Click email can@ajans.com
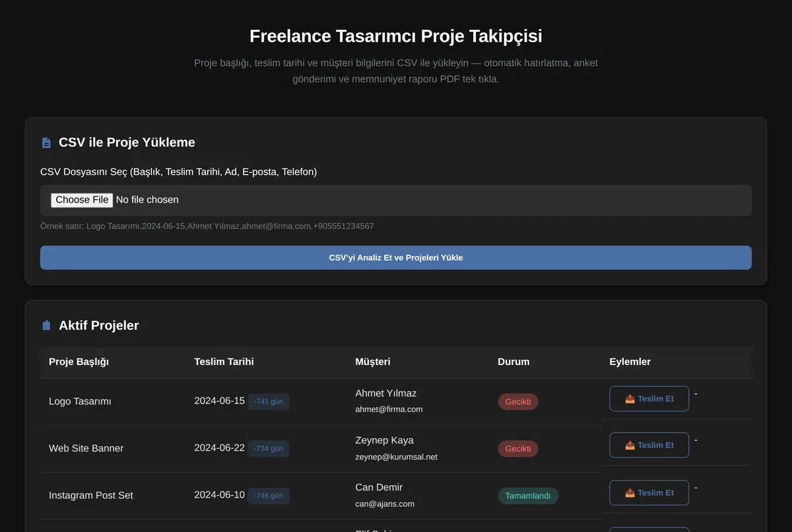The image size is (792, 532). [x=385, y=504]
